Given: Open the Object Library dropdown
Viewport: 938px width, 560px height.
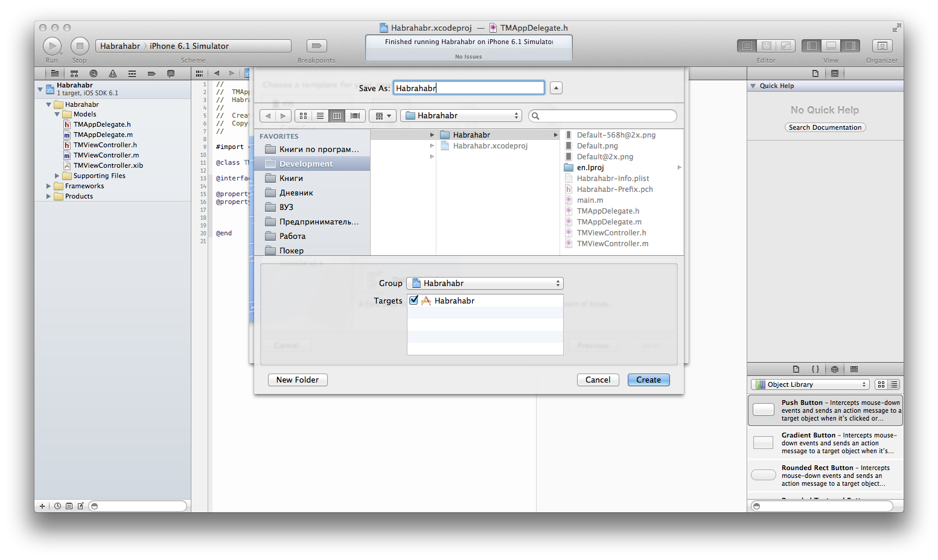Looking at the screenshot, I should [810, 384].
